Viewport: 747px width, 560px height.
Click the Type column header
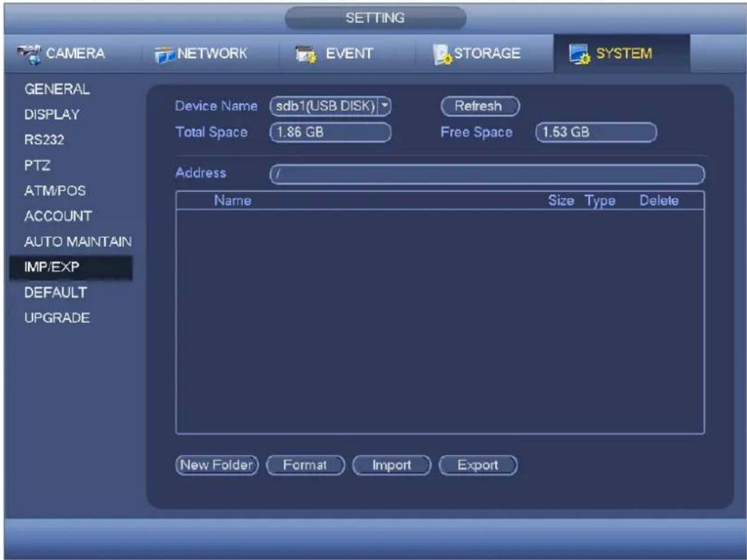click(600, 201)
